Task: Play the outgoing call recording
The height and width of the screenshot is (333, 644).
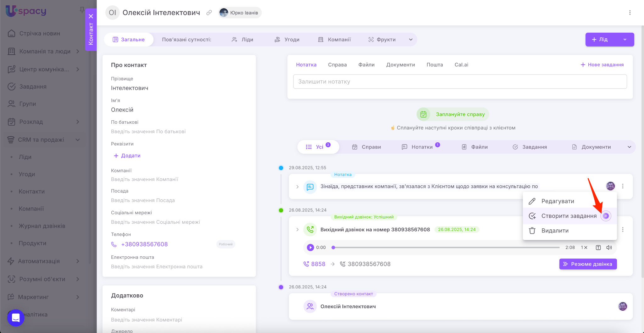Action: tap(310, 248)
